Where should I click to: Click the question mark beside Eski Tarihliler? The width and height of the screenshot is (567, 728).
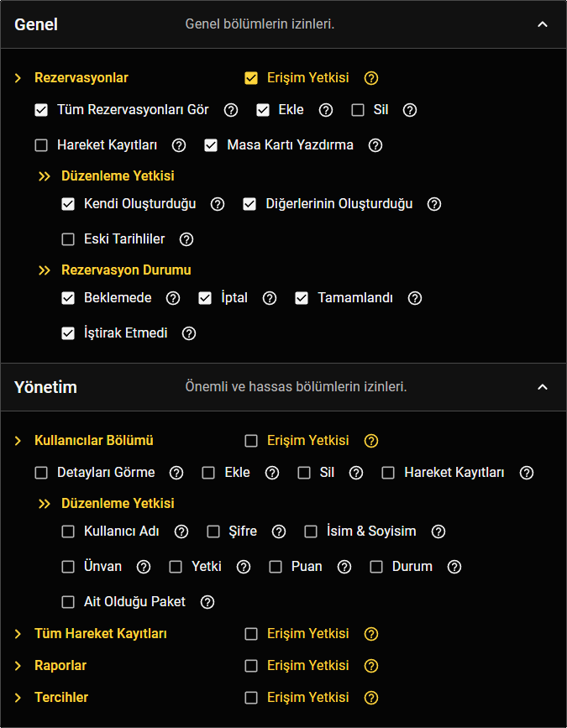(x=186, y=238)
